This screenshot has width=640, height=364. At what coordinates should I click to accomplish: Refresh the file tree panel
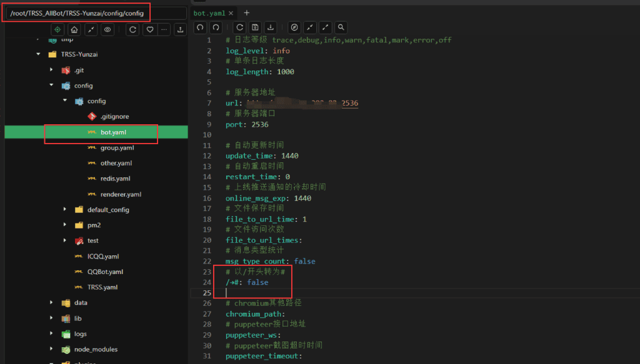tap(132, 29)
